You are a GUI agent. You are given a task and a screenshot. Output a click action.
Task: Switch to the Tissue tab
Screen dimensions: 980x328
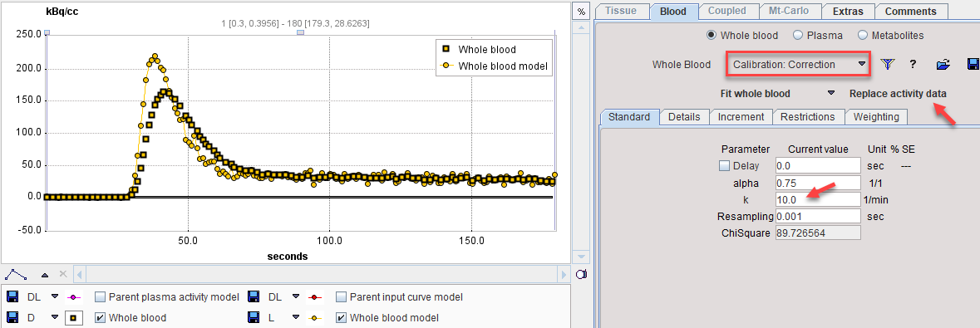[x=621, y=11]
